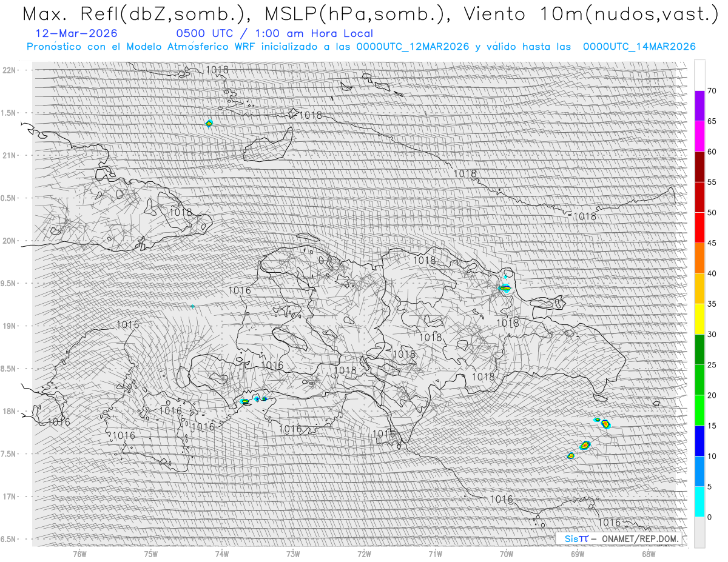Click the "76W" longitude axis label

[79, 554]
